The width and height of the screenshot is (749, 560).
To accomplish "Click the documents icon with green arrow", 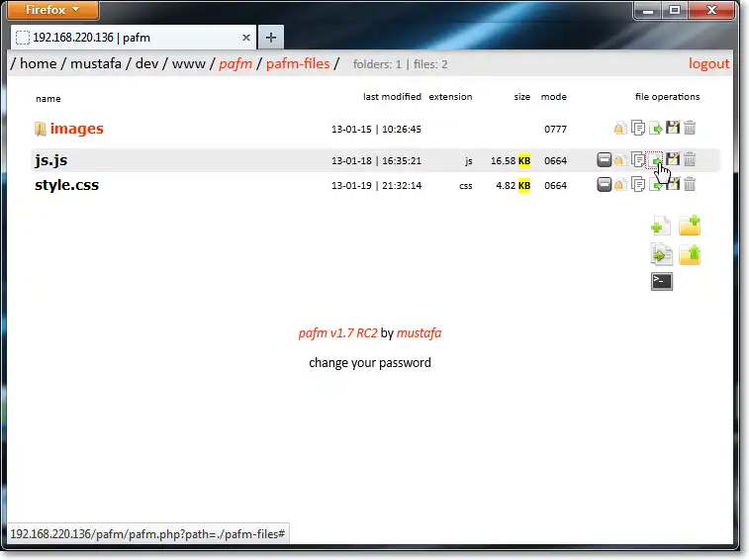I will (x=661, y=254).
